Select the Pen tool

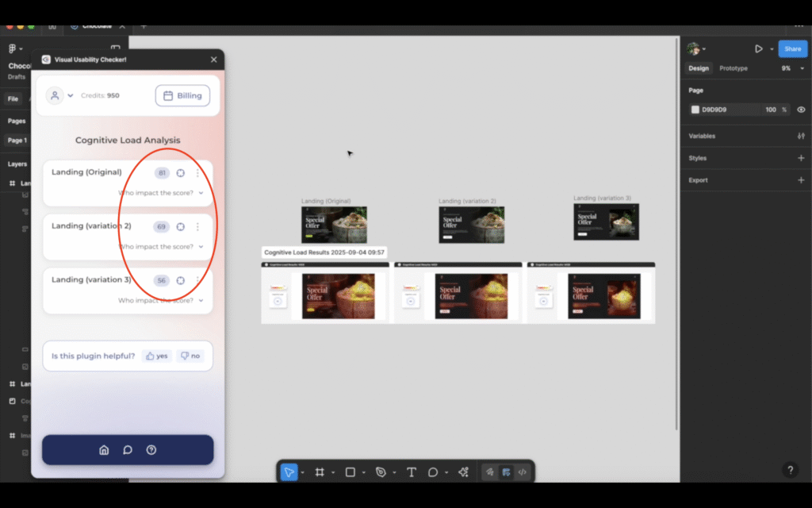381,472
